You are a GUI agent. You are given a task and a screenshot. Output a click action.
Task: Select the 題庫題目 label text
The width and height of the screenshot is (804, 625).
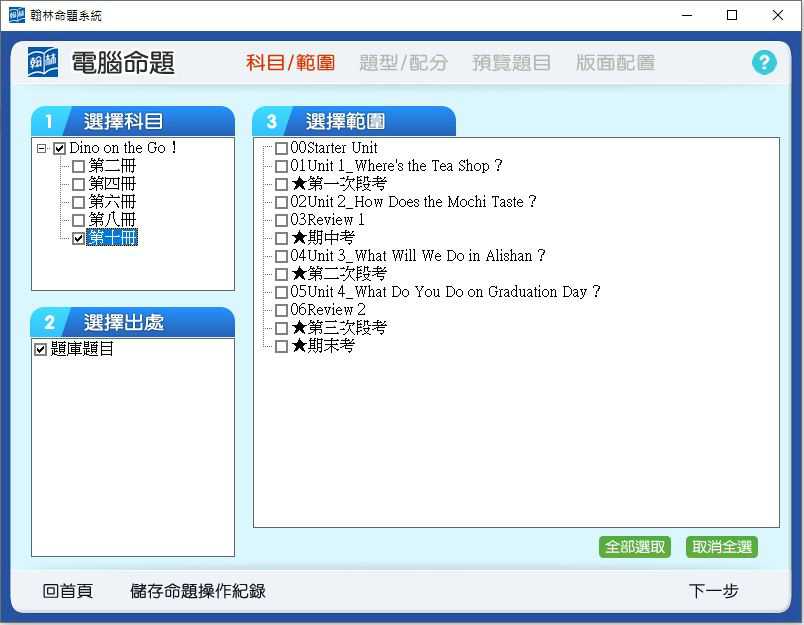(x=82, y=349)
